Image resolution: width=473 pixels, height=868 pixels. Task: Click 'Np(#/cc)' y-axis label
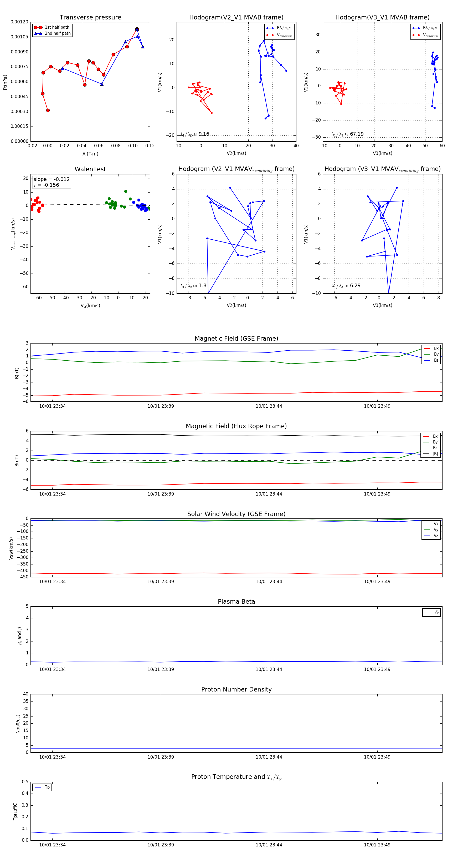(18, 724)
